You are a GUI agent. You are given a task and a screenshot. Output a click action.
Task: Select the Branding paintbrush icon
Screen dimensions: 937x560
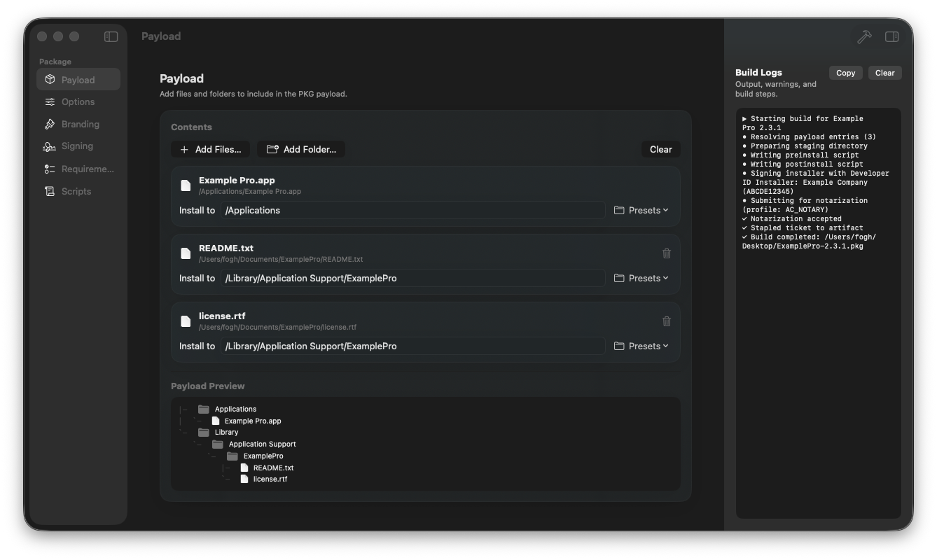coord(49,124)
